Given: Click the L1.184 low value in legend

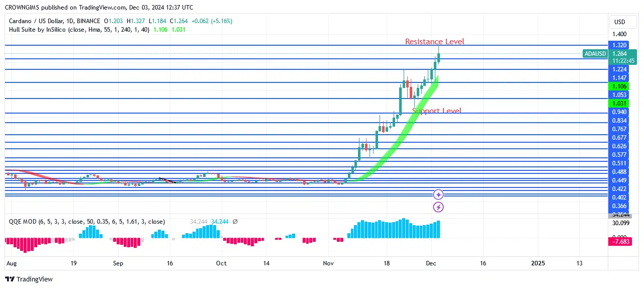Looking at the screenshot, I should 158,21.
